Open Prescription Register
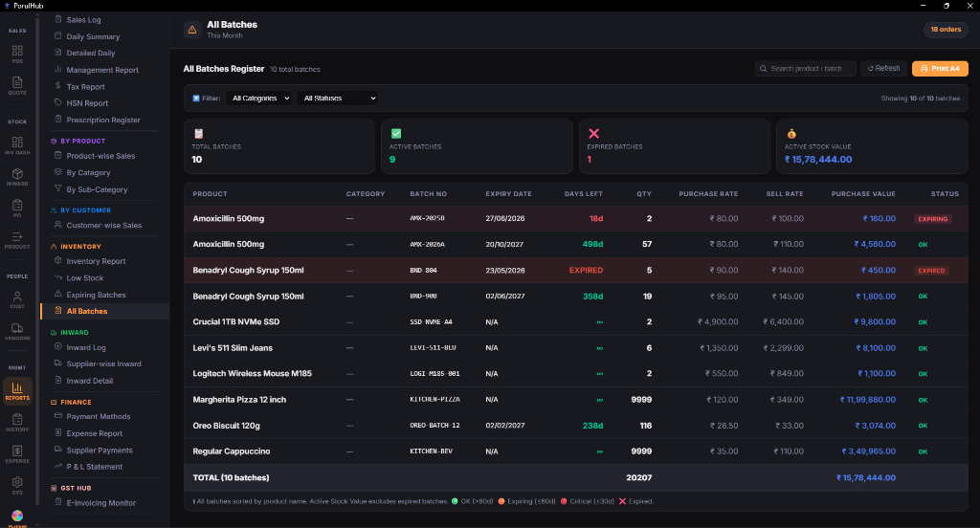 click(x=103, y=120)
